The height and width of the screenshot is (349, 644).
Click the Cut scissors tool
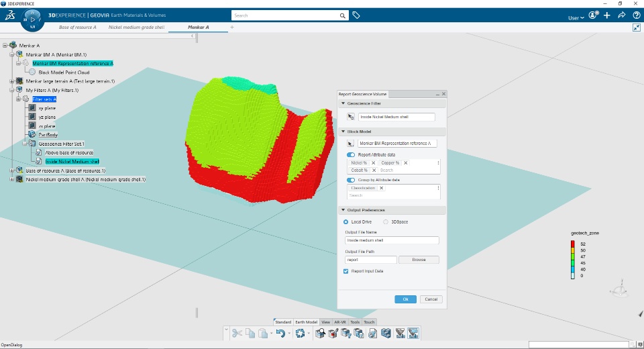(x=237, y=333)
